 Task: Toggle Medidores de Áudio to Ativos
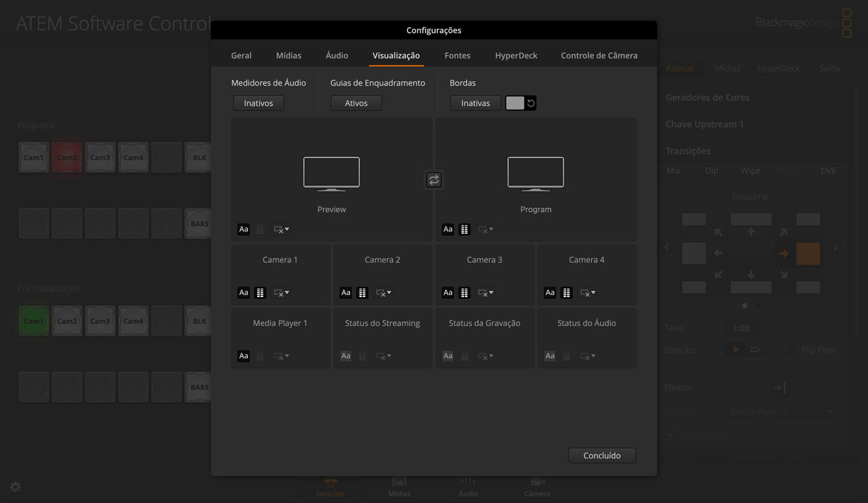pyautogui.click(x=258, y=103)
